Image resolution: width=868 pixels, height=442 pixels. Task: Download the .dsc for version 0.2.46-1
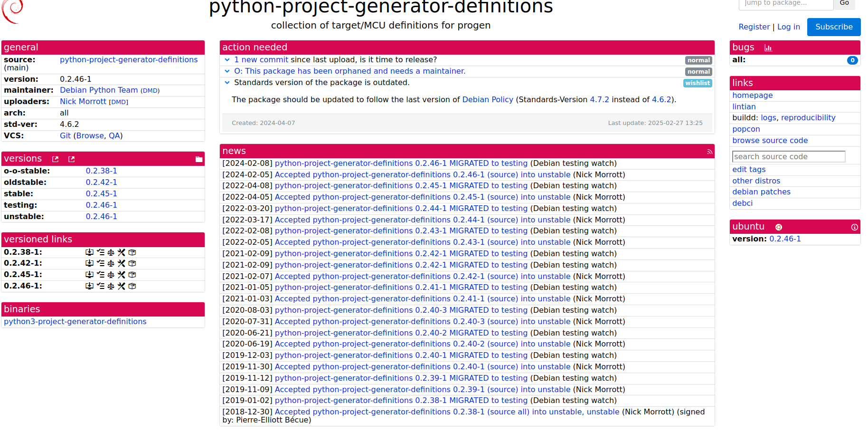click(x=89, y=286)
